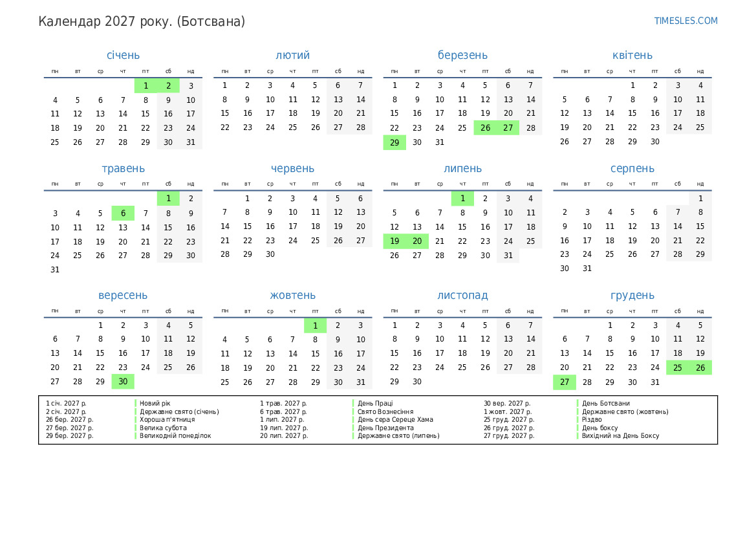Click the calendar title 'Календар 2027 року. (Ботсвана)'
The width and height of the screenshot is (756, 535).
click(142, 22)
